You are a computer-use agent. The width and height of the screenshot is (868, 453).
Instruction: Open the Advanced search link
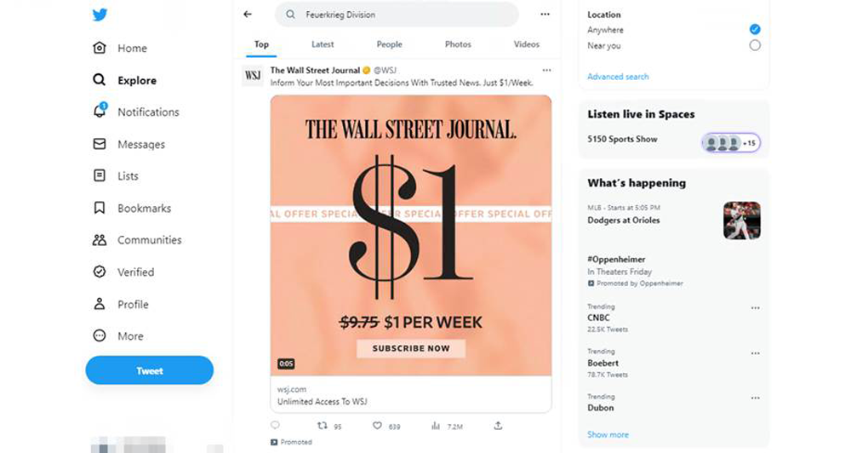618,77
